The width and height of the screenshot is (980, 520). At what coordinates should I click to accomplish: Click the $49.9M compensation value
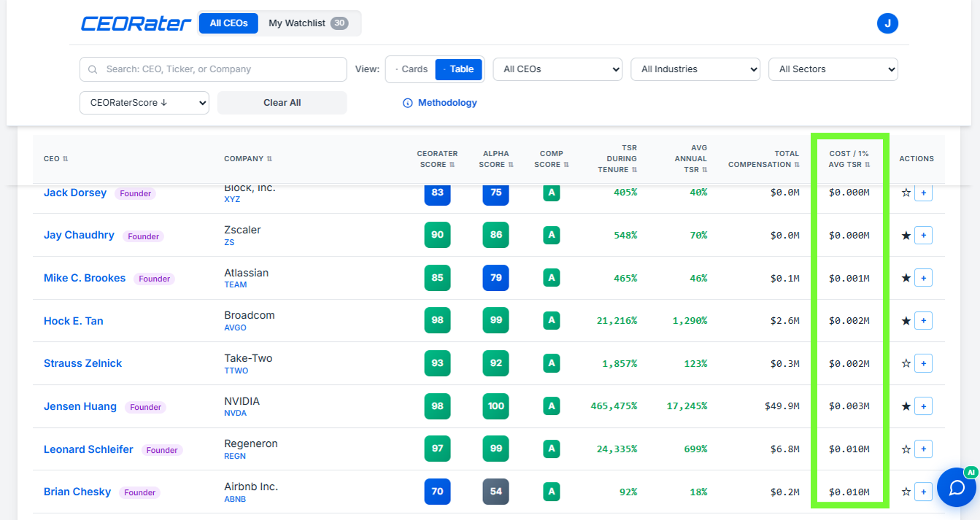(782, 406)
